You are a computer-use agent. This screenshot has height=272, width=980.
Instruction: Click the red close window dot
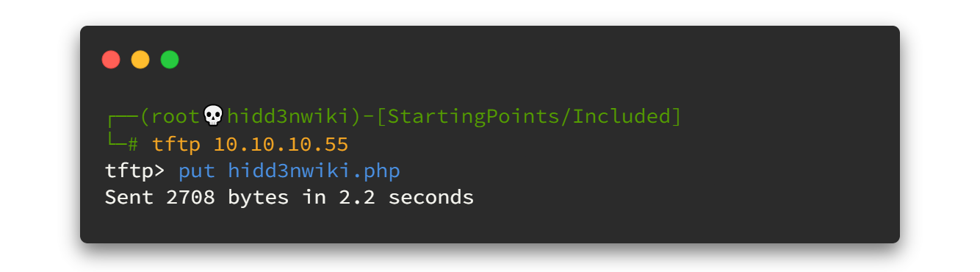click(x=111, y=60)
